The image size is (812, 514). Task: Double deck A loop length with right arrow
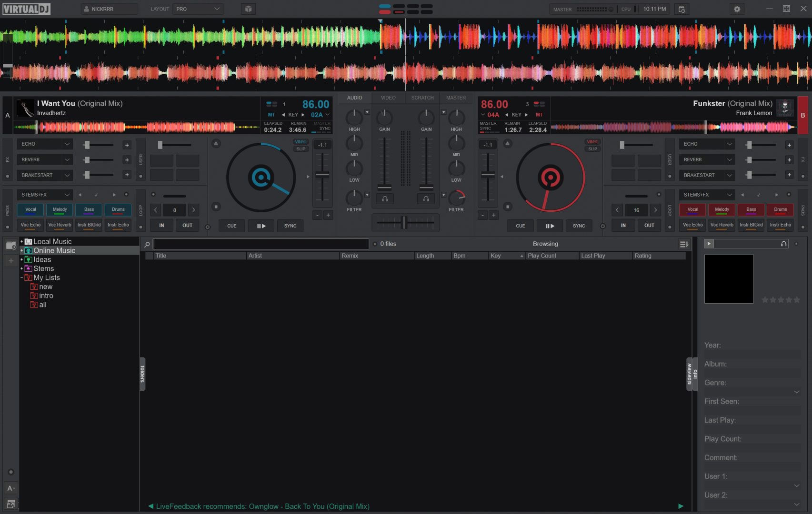193,210
